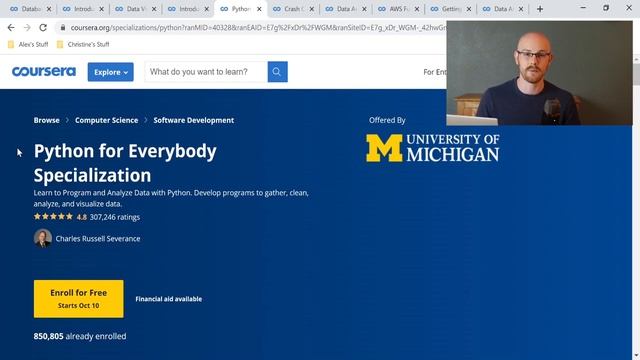Close the Python tab

point(259,9)
